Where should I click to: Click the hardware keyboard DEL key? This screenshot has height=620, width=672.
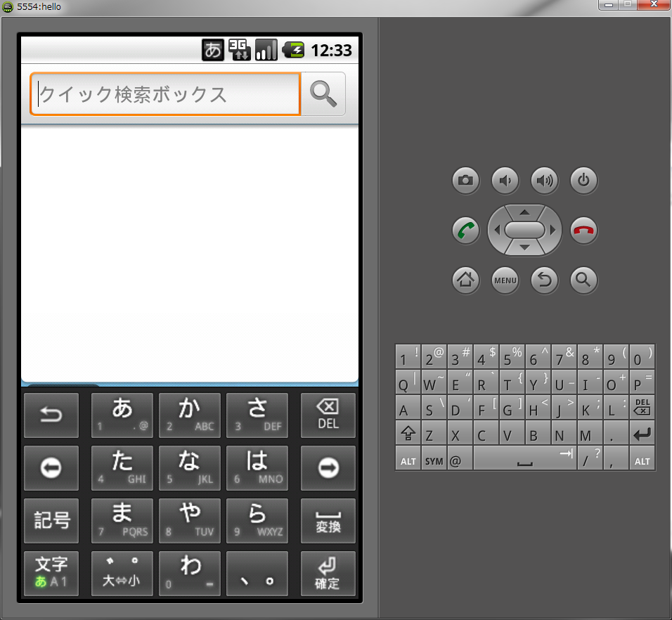pos(642,407)
